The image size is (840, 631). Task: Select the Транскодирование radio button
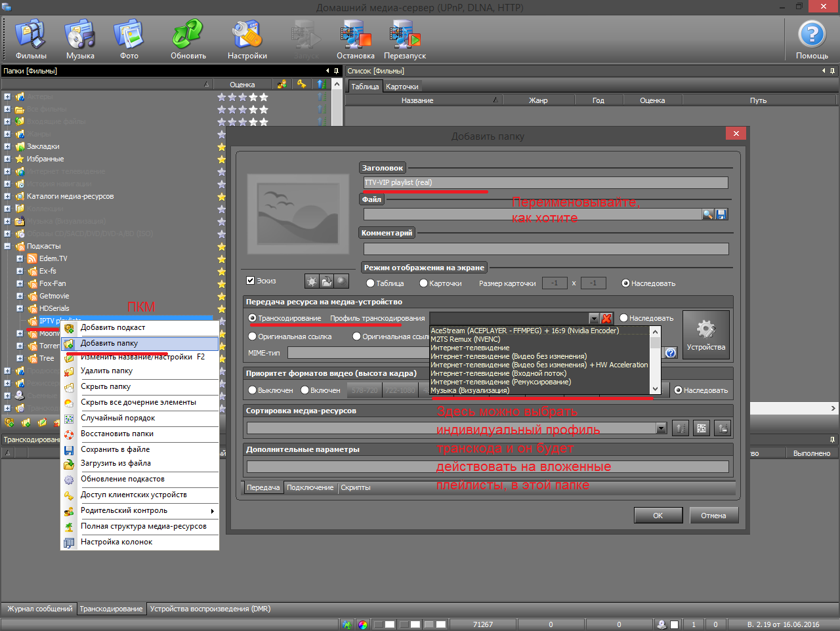[253, 318]
